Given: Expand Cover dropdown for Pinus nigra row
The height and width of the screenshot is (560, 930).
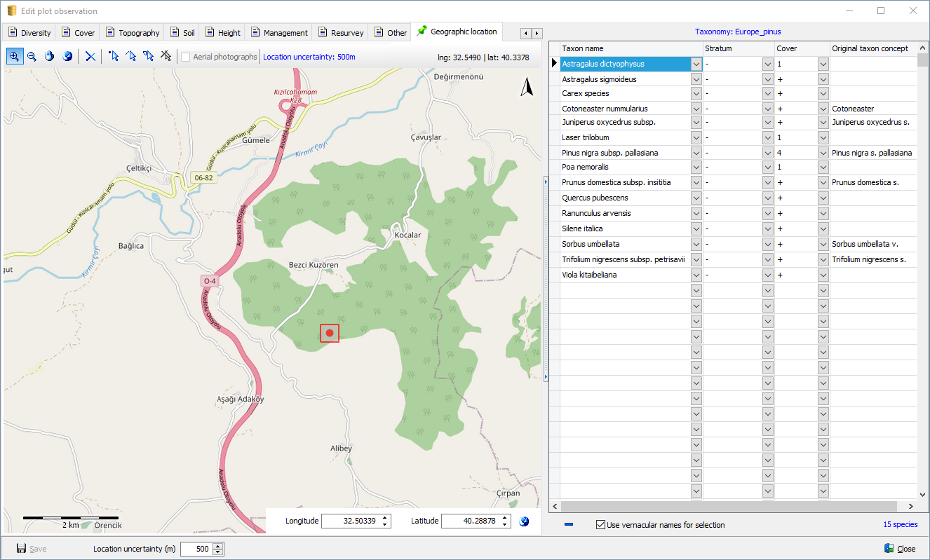Looking at the screenshot, I should coord(823,153).
